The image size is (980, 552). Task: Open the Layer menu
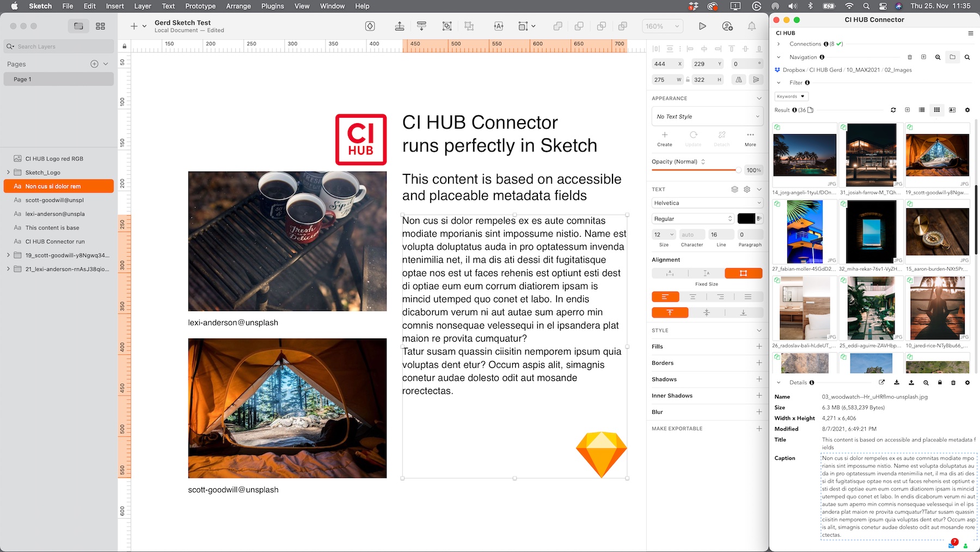(143, 6)
